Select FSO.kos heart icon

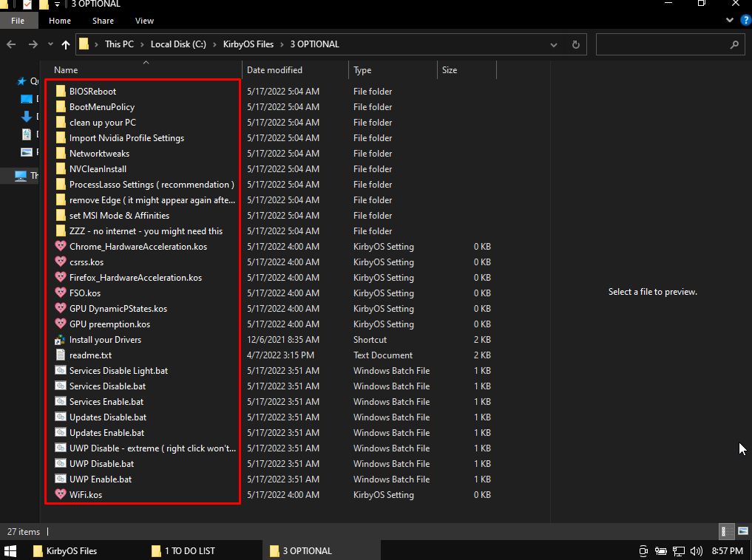coord(61,293)
